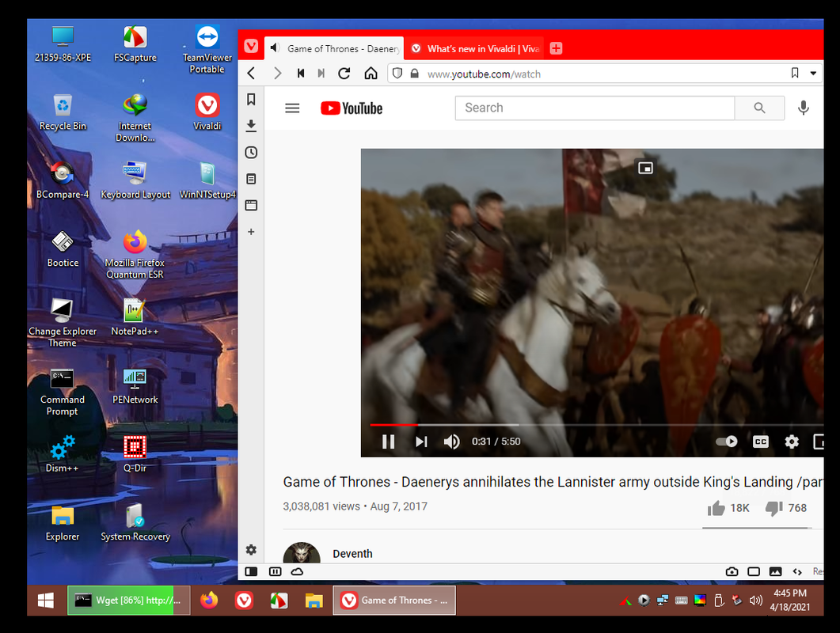Open the Downloads side panel
This screenshot has height=633, width=840.
[251, 126]
